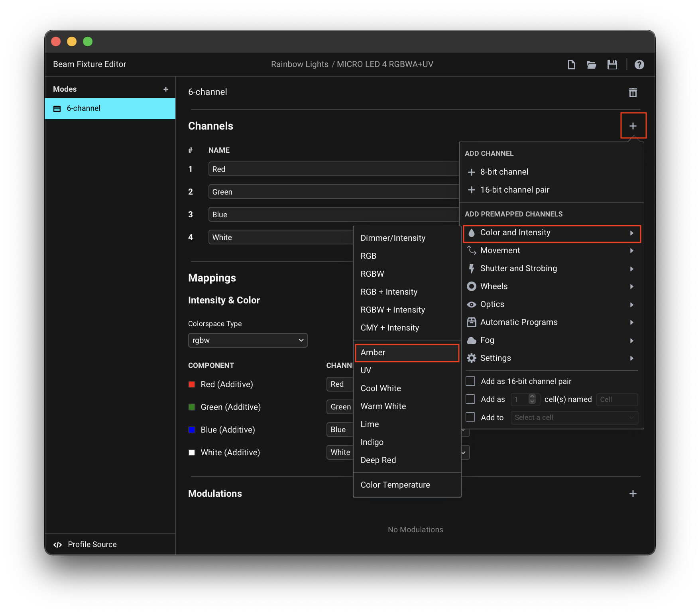The width and height of the screenshot is (700, 614).
Task: Save profile using the floppy disk icon
Action: tap(612, 65)
